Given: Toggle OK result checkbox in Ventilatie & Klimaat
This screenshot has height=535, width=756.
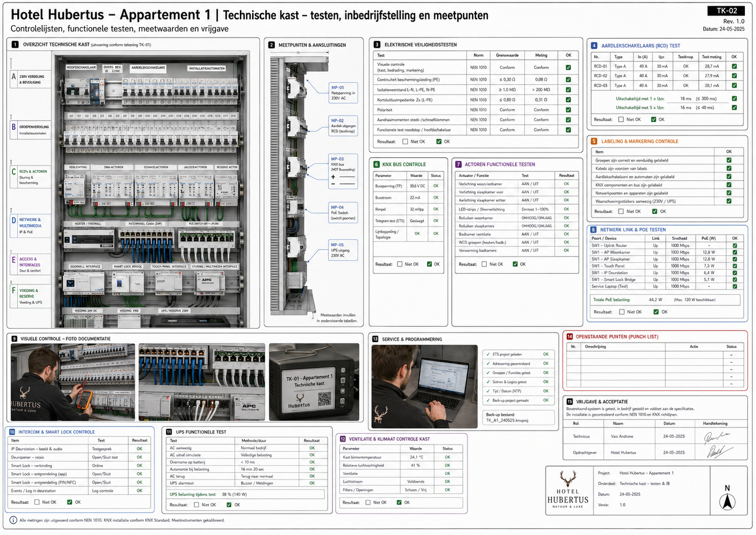Looking at the screenshot, I should coord(399,503).
